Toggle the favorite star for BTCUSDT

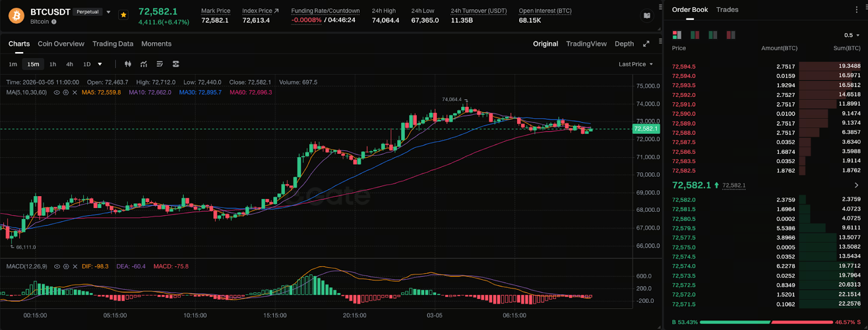click(124, 15)
